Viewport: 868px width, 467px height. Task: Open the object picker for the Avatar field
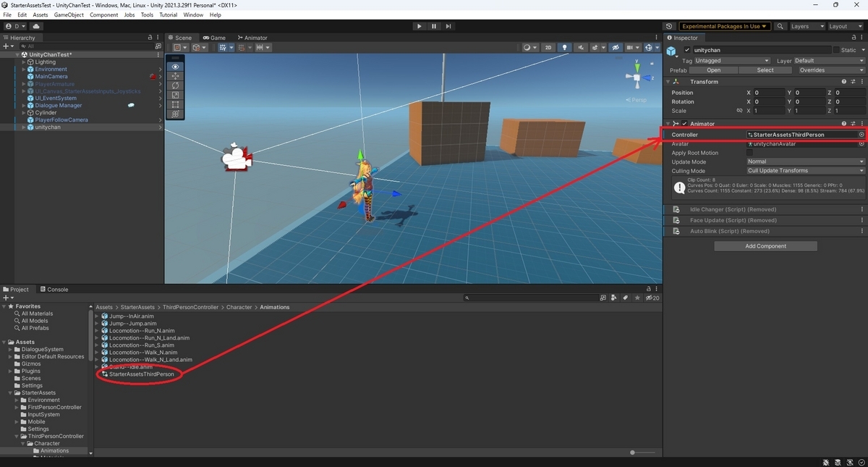click(x=861, y=143)
